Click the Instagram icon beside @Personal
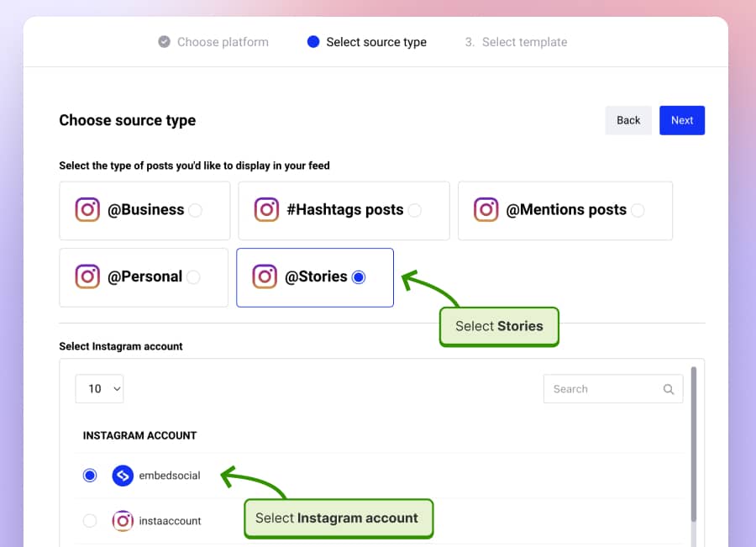This screenshot has width=756, height=547. tap(87, 276)
